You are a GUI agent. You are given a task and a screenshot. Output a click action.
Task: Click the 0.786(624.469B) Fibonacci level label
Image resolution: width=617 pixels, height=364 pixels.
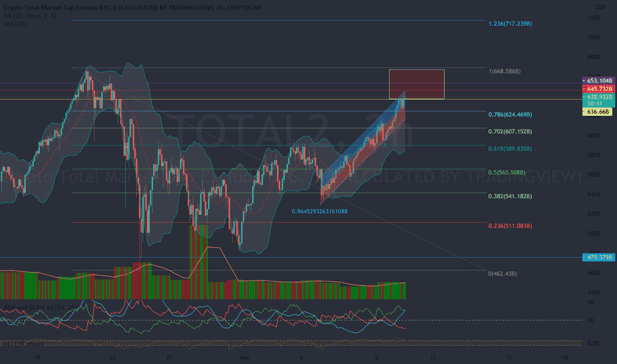click(510, 114)
